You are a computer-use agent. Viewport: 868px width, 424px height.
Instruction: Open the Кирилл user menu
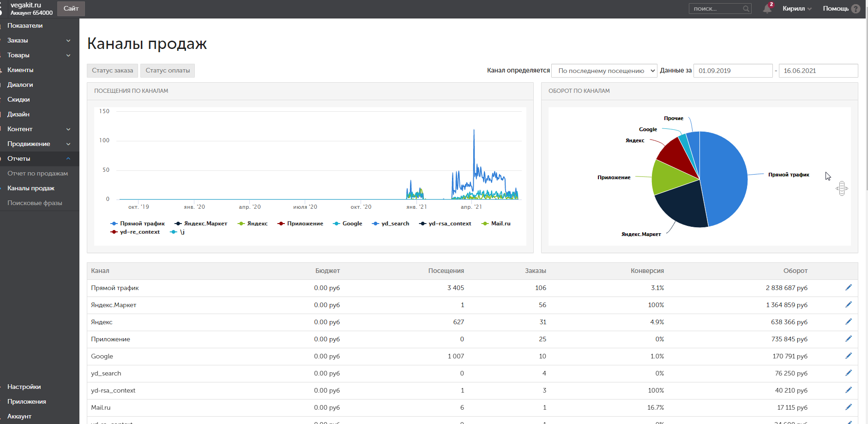click(796, 9)
